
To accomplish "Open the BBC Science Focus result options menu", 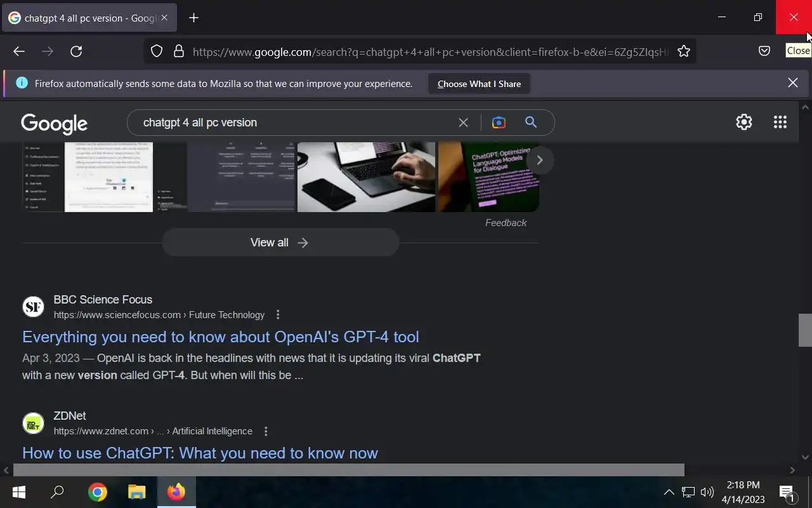I will click(278, 315).
